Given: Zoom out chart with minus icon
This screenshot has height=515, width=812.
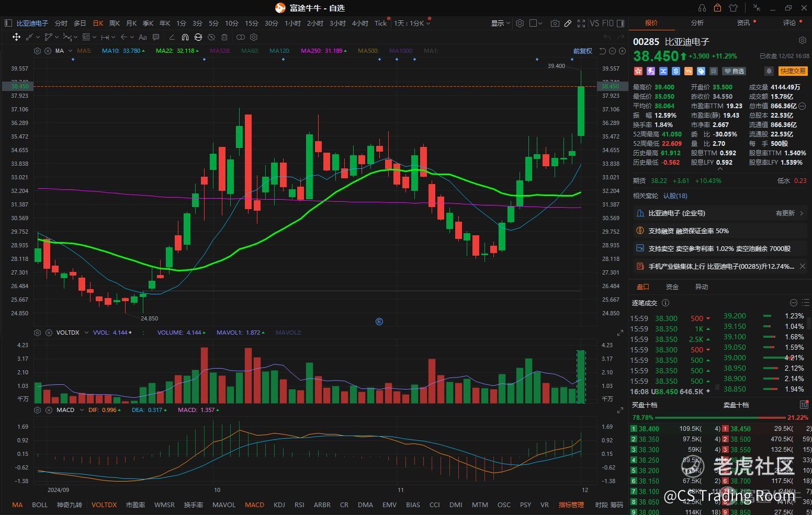Looking at the screenshot, I should [x=612, y=51].
